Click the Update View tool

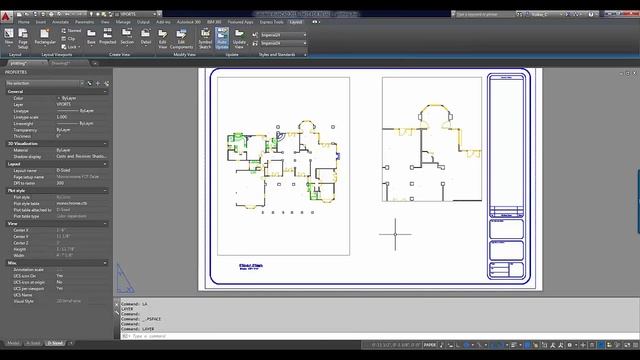[239, 39]
